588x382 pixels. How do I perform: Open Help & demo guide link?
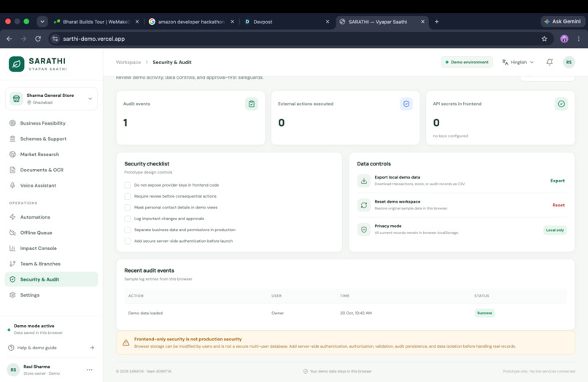(x=51, y=348)
